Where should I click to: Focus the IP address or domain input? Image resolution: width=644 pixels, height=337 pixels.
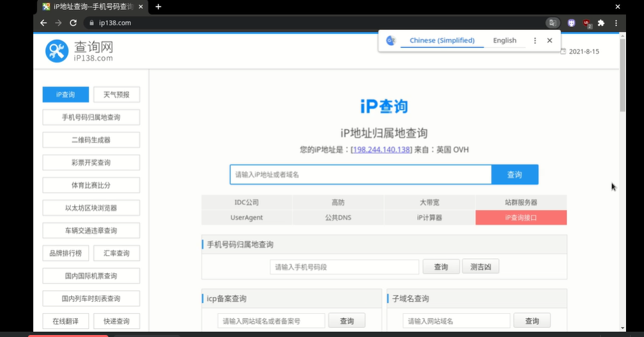pyautogui.click(x=361, y=175)
